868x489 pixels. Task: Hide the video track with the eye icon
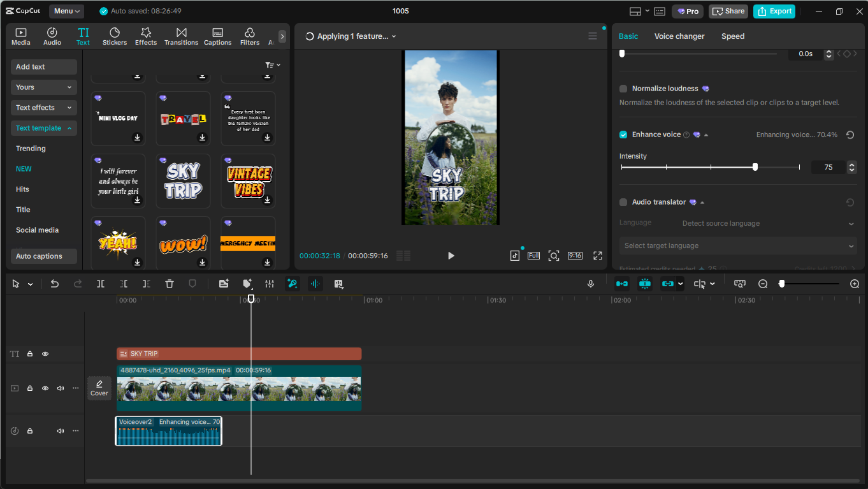point(45,388)
